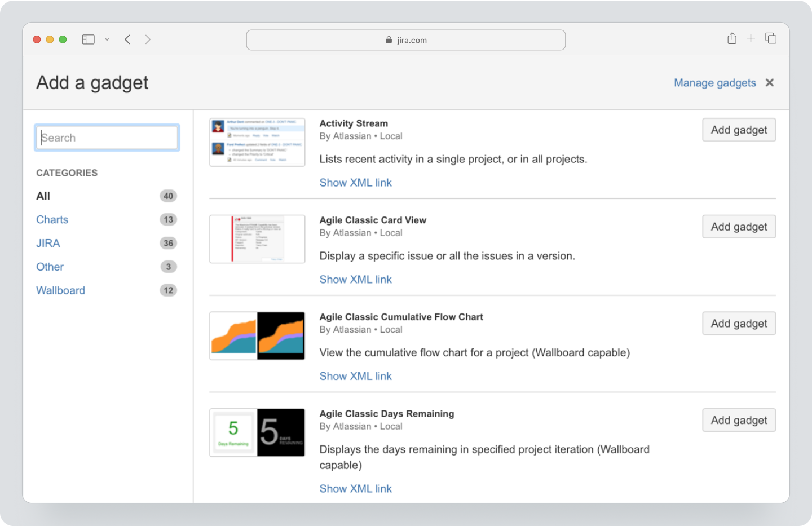
Task: Click the tab overview icon
Action: coord(770,38)
